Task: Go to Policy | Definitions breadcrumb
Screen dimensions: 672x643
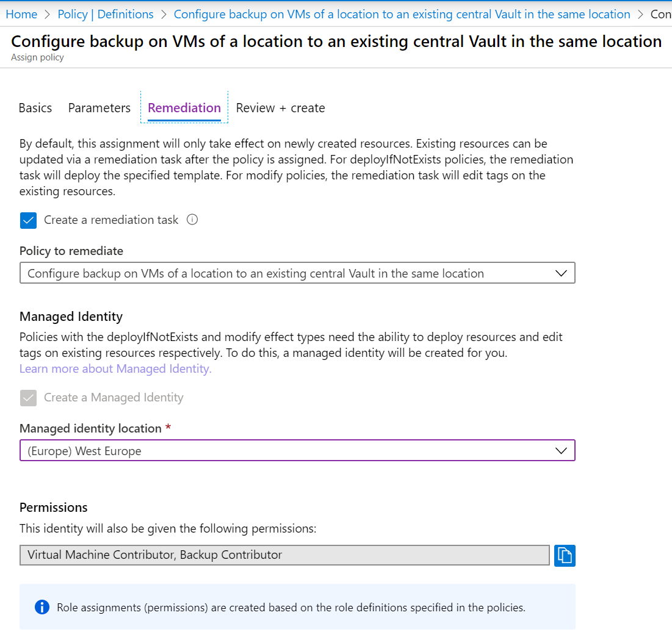Action: (106, 14)
